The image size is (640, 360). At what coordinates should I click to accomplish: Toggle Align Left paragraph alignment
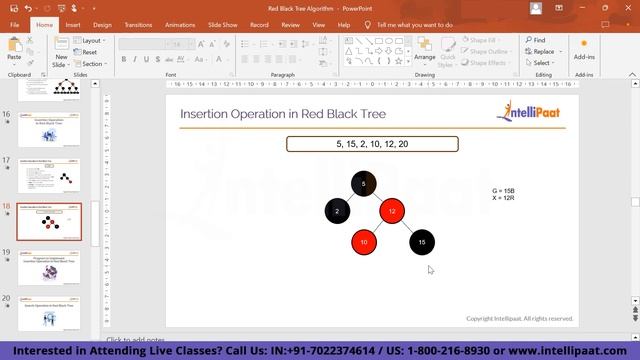(245, 60)
